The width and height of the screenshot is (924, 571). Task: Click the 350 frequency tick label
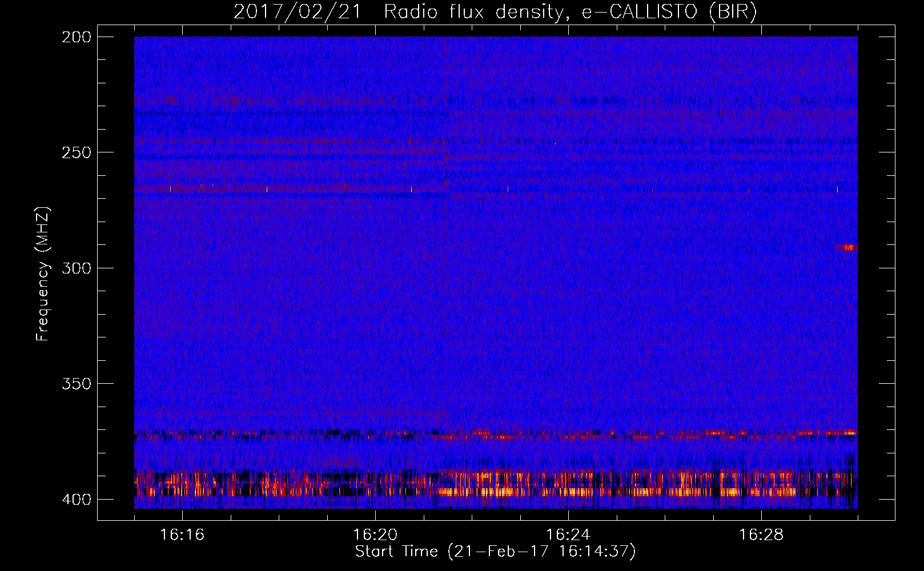tap(76, 384)
